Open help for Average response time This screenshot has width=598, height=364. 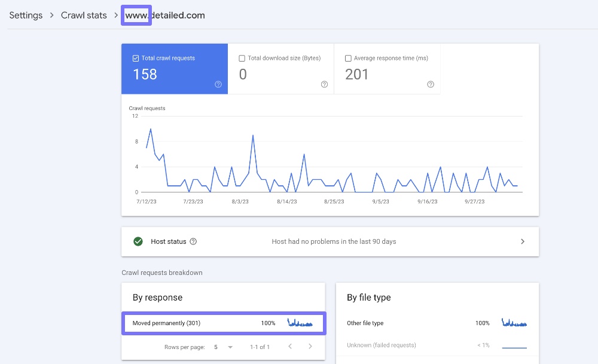pyautogui.click(x=431, y=84)
